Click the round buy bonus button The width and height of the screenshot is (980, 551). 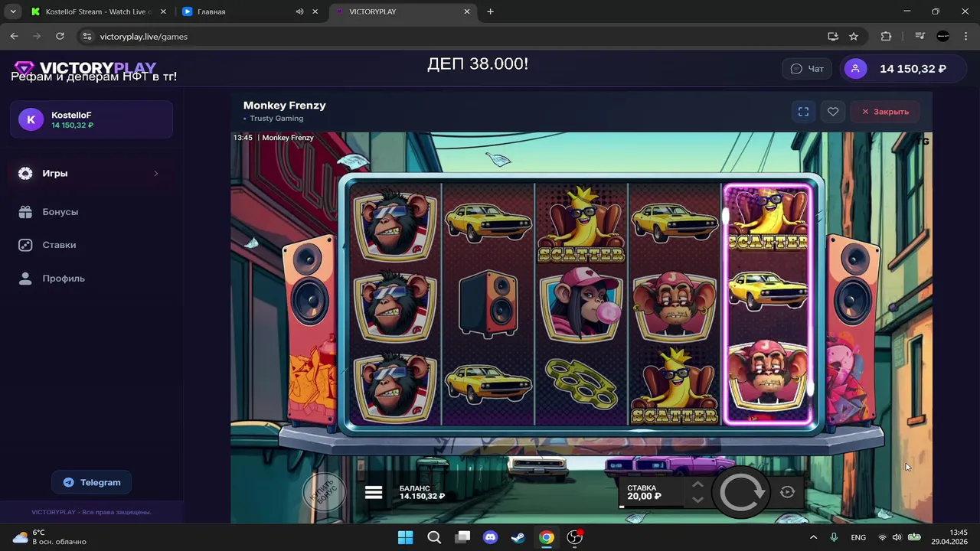(323, 492)
